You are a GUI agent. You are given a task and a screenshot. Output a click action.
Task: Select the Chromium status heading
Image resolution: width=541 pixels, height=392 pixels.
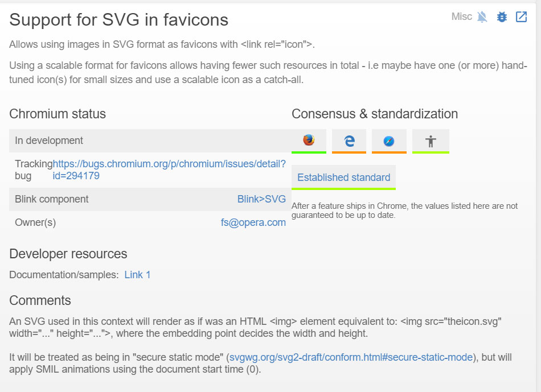58,114
